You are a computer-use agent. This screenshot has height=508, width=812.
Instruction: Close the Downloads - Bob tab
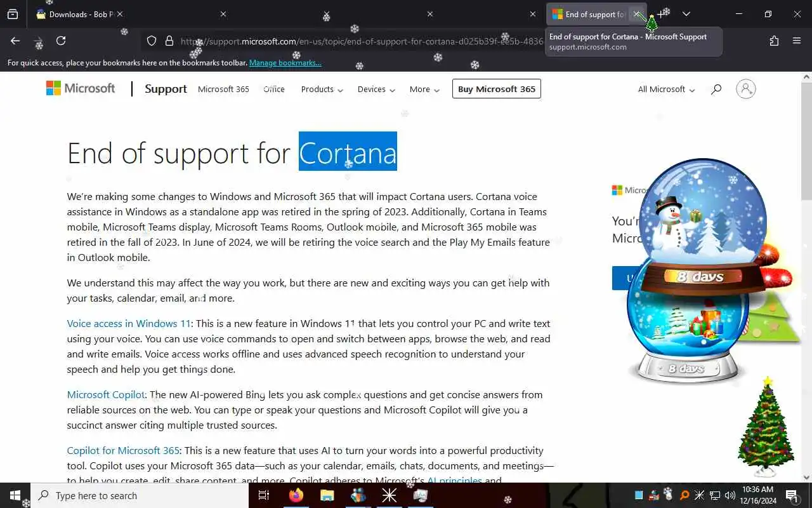[120, 14]
